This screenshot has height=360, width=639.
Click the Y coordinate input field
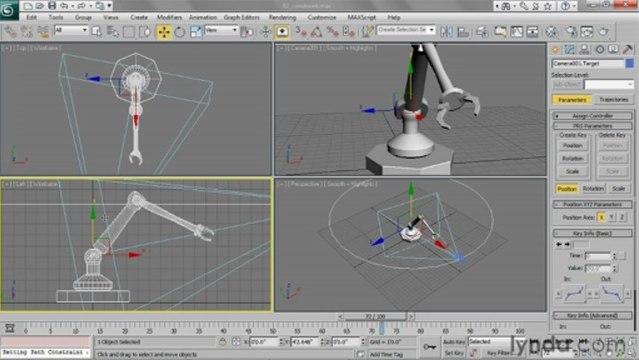pos(304,342)
